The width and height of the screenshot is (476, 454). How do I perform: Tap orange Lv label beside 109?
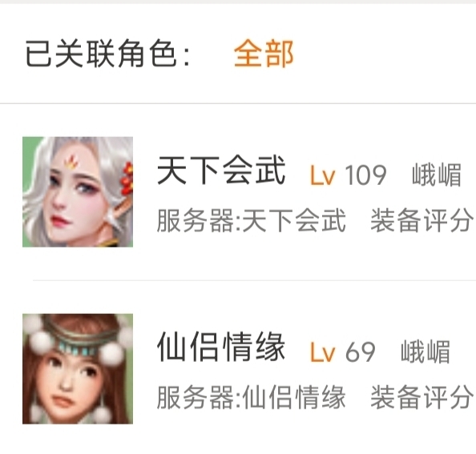click(323, 175)
